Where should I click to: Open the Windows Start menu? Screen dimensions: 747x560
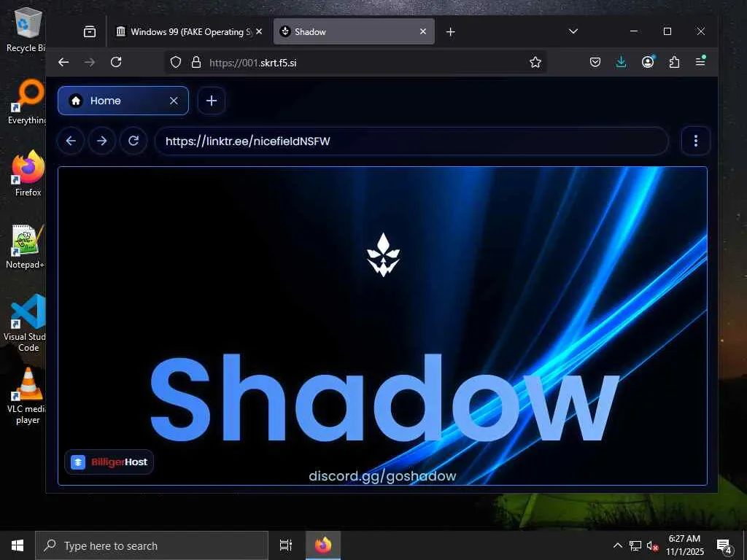coord(18,545)
